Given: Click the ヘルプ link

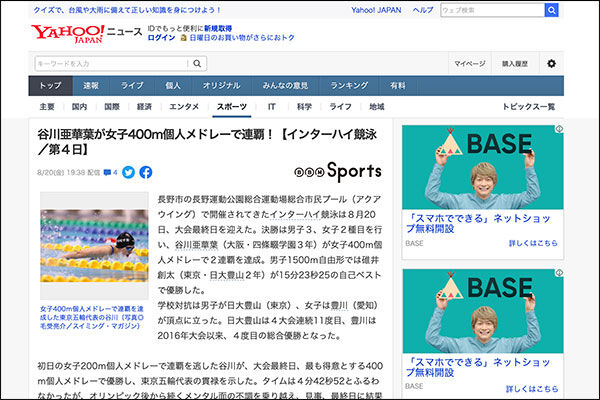Looking at the screenshot, I should tap(423, 10).
